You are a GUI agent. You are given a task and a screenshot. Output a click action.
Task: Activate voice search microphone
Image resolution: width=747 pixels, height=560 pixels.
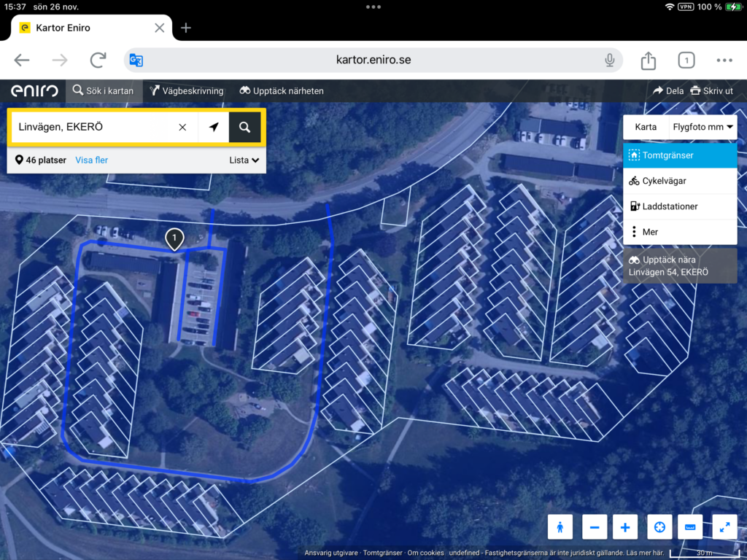coord(609,60)
